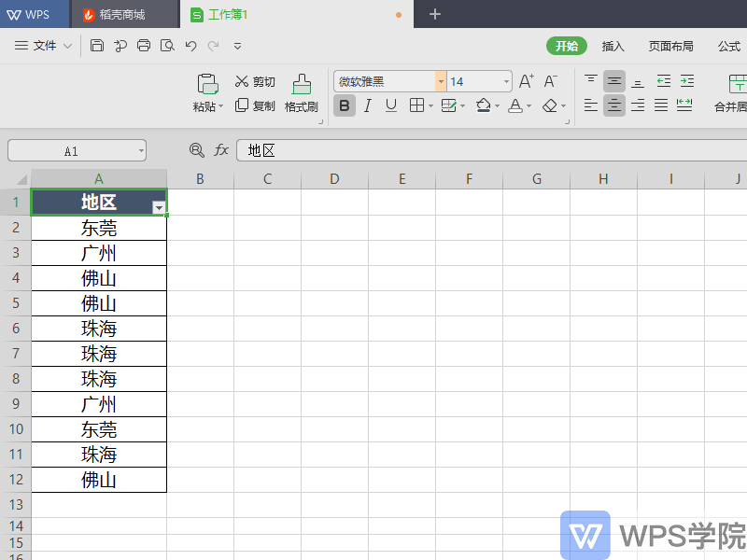Viewport: 747px width, 560px height.
Task: Open a new tab with plus button
Action: 434,14
